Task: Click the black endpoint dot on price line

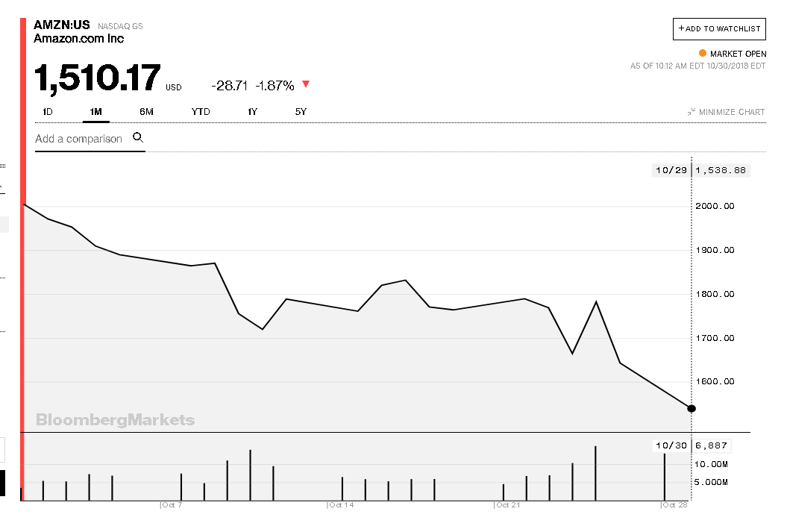Action: (692, 408)
